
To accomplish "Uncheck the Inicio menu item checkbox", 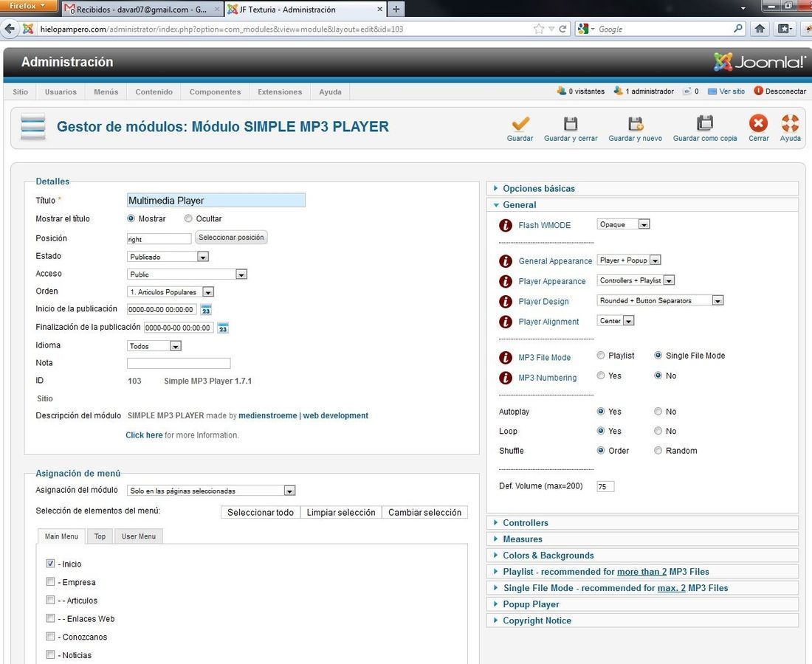I will pos(50,564).
